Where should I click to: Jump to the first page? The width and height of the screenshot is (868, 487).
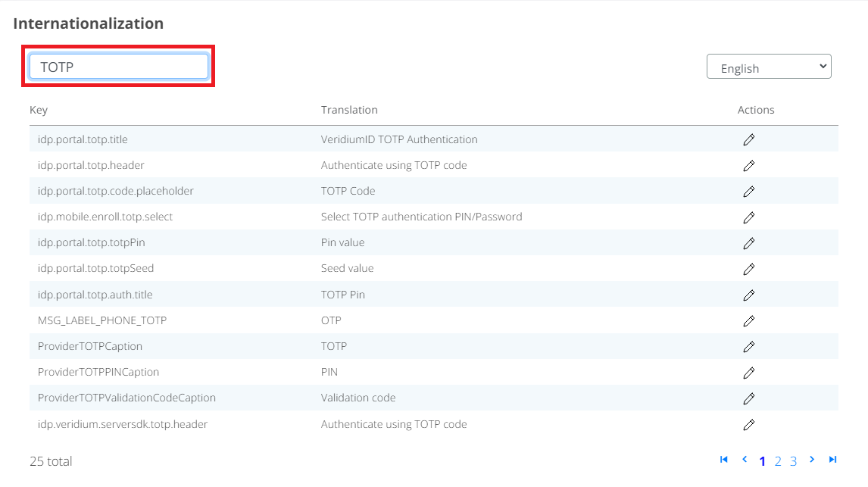pyautogui.click(x=723, y=460)
